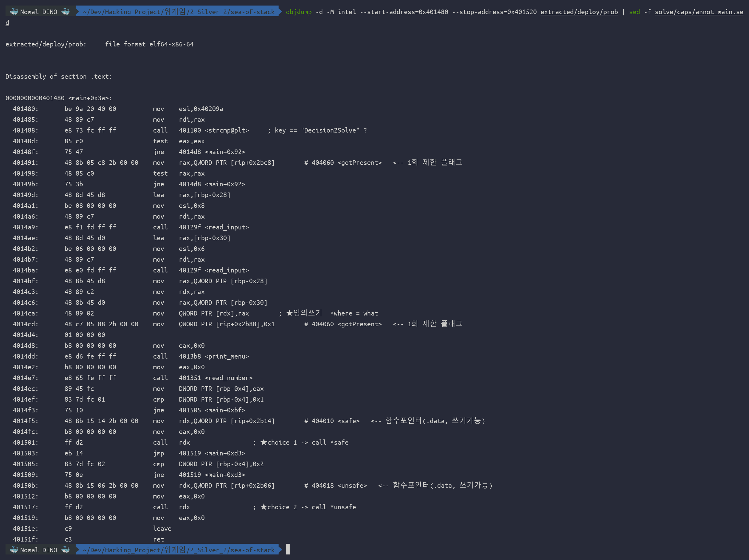
Task: Click the # 404010 <safe> comment
Action: tap(332, 421)
